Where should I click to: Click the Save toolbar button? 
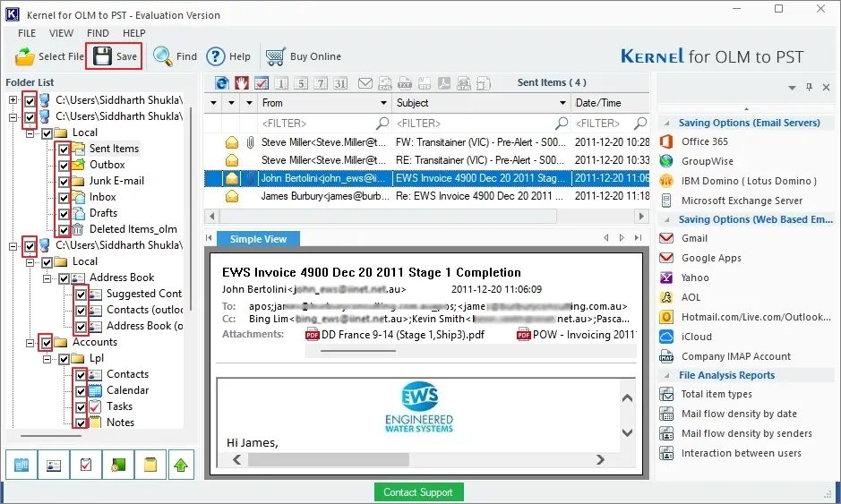coord(115,56)
